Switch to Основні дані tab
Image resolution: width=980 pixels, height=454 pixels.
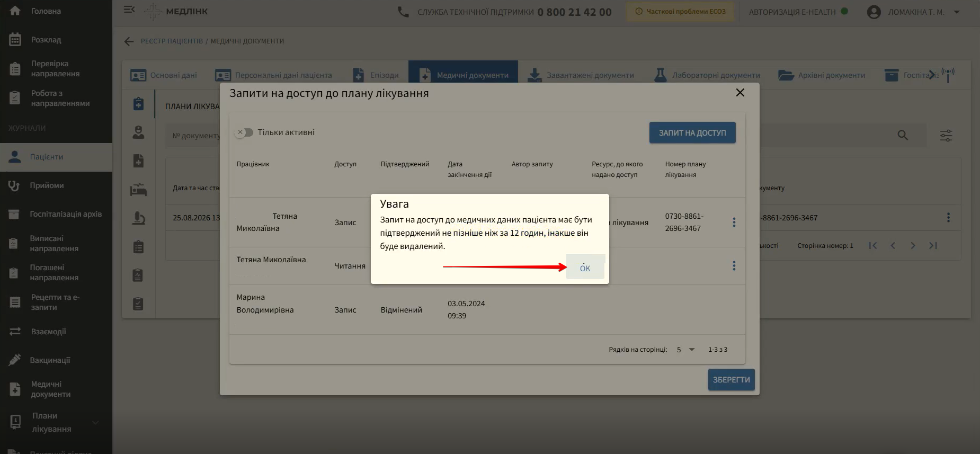(164, 75)
